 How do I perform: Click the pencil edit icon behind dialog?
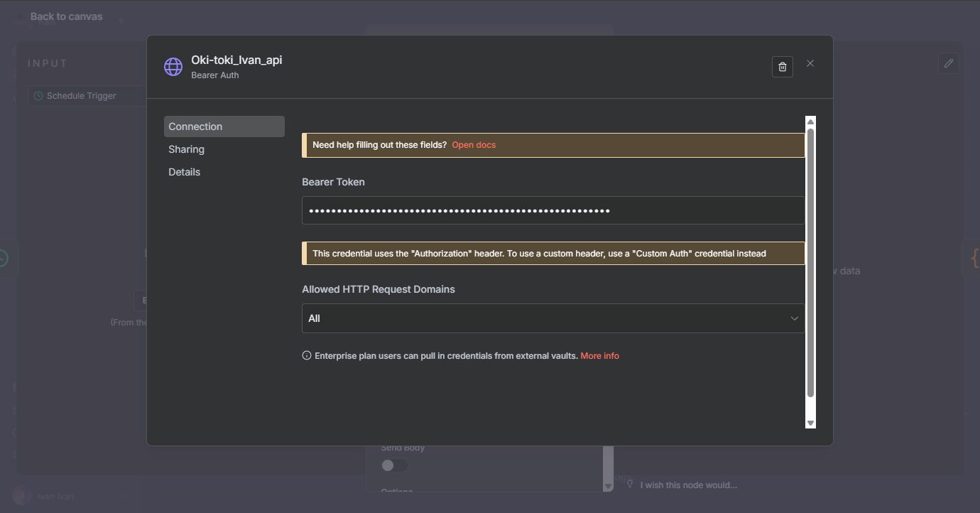(948, 63)
